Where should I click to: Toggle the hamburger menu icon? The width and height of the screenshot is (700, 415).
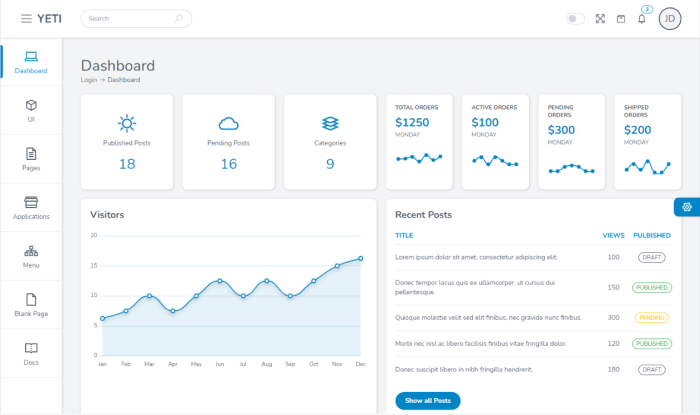click(26, 19)
